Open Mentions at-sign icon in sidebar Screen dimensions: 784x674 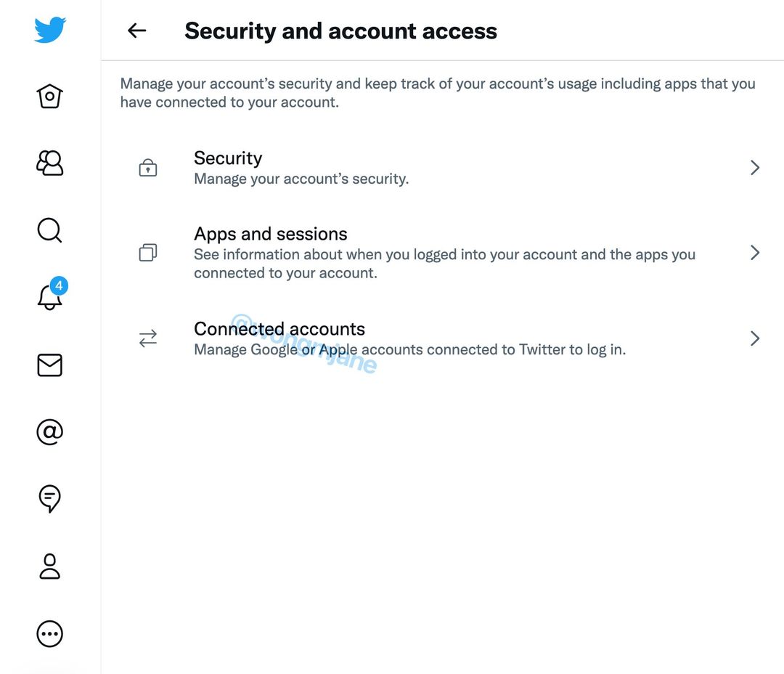50,432
